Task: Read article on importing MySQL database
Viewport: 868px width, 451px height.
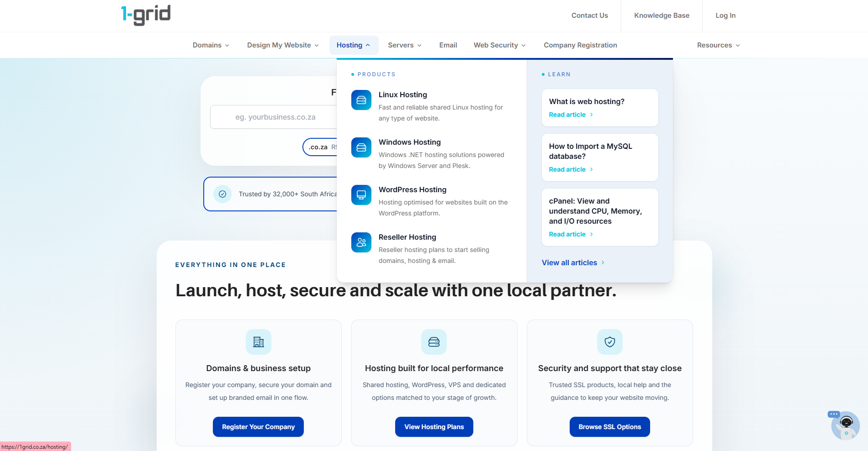Action: [x=571, y=169]
